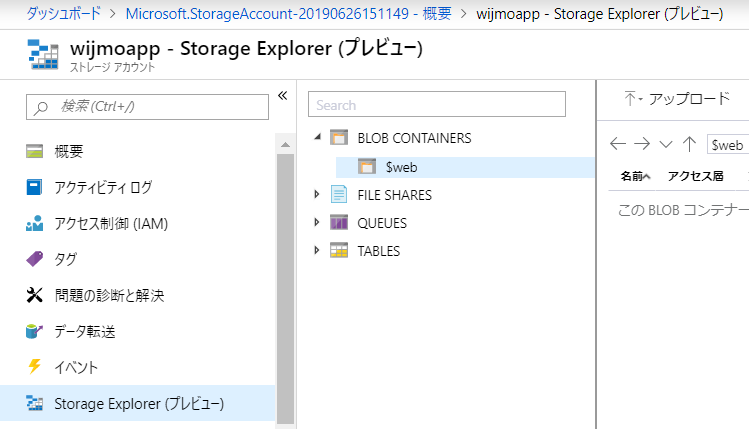Viewport: 749px width, 429px height.
Task: Select the QUEUES tree label
Action: point(382,223)
